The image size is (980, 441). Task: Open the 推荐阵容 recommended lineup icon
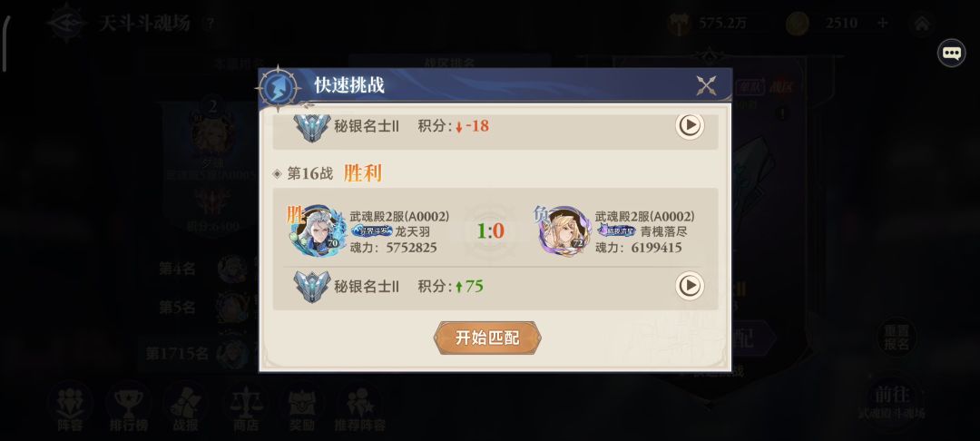click(x=360, y=409)
